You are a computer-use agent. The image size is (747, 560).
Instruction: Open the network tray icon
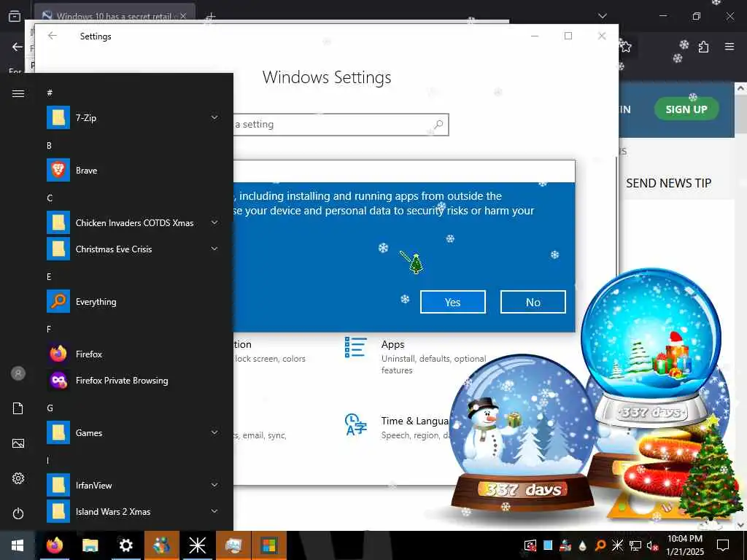(x=635, y=545)
